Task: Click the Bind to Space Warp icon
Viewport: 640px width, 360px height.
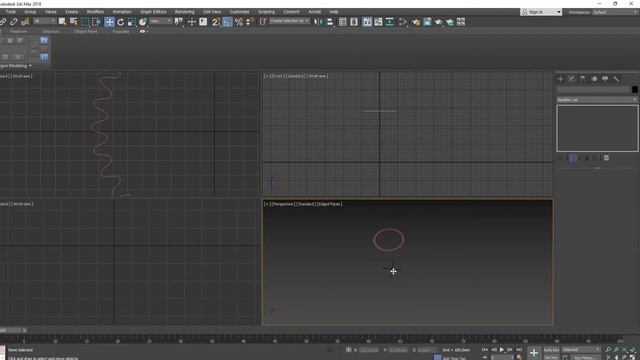Action: click(x=24, y=22)
